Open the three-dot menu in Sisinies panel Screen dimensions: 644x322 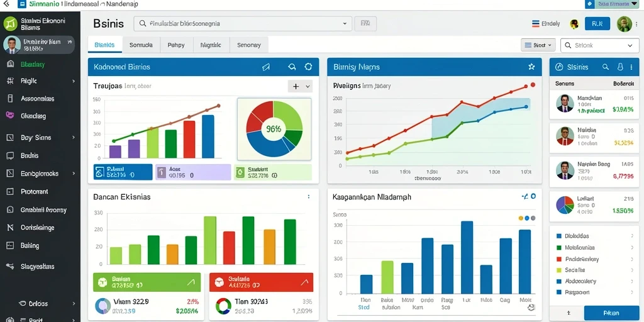631,67
